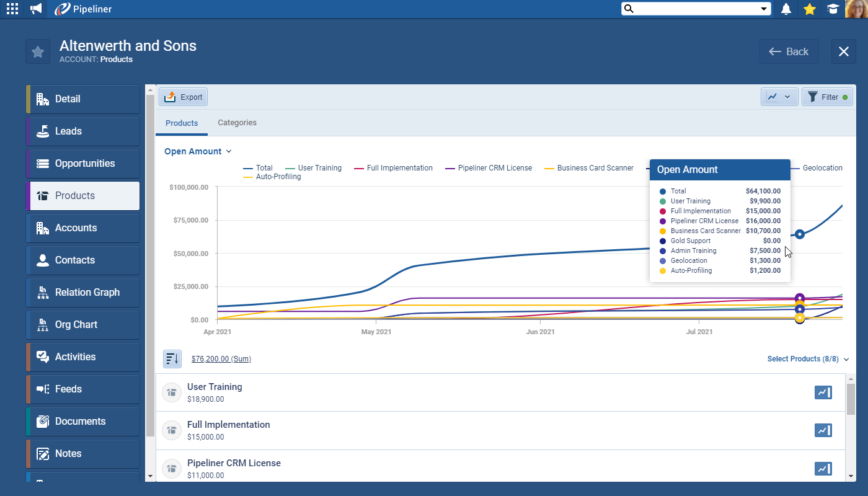Mark Altenwerth and Sons as favorite
868x496 pixels.
pos(38,51)
